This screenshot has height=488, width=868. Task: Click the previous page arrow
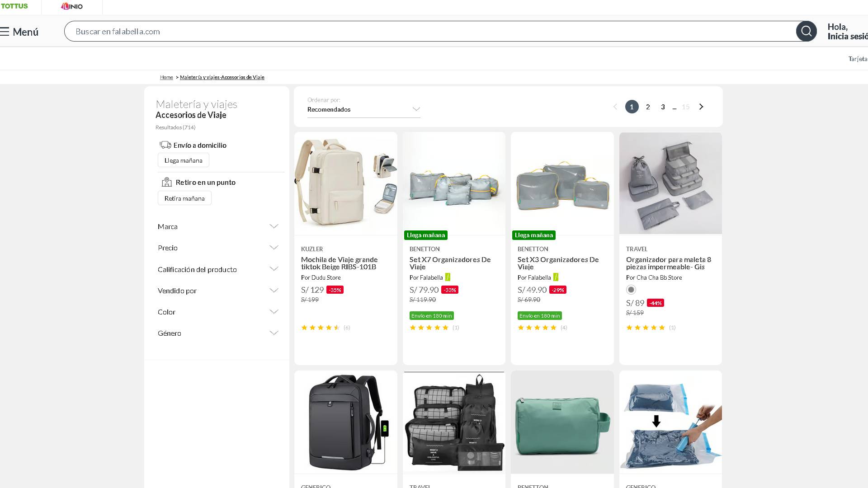615,107
